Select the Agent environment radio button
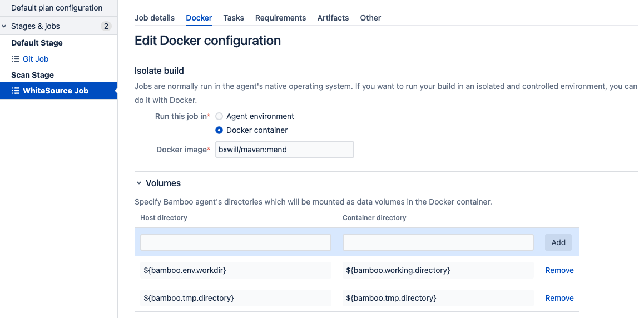The width and height of the screenshot is (644, 318). point(219,116)
